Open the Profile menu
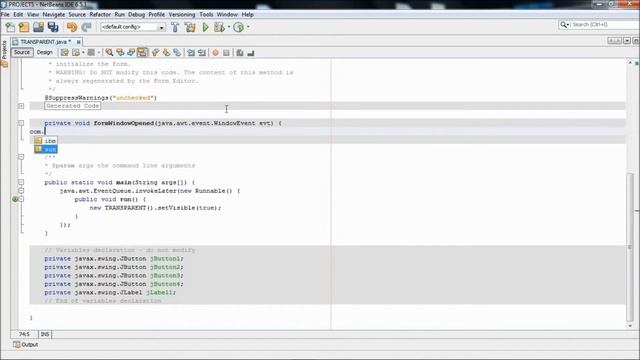Screen dimensions: 640x360 156,14
